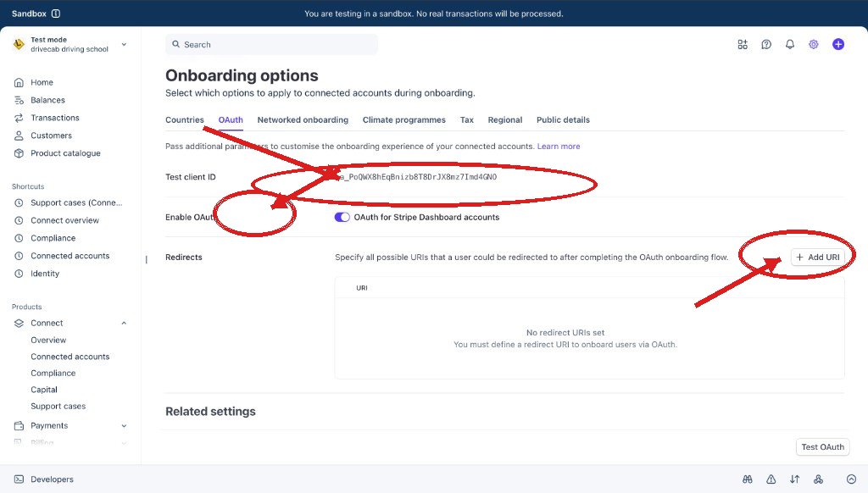Click the Search field

pyautogui.click(x=271, y=44)
